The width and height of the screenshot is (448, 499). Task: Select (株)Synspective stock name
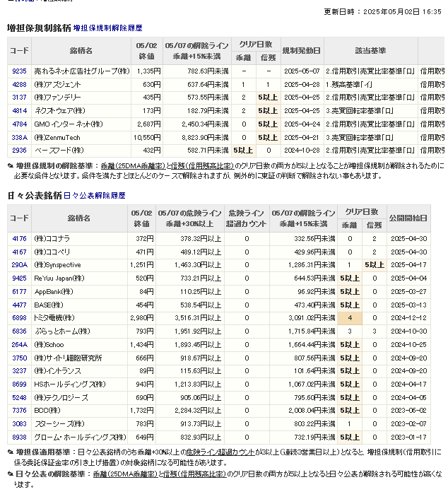click(x=57, y=265)
